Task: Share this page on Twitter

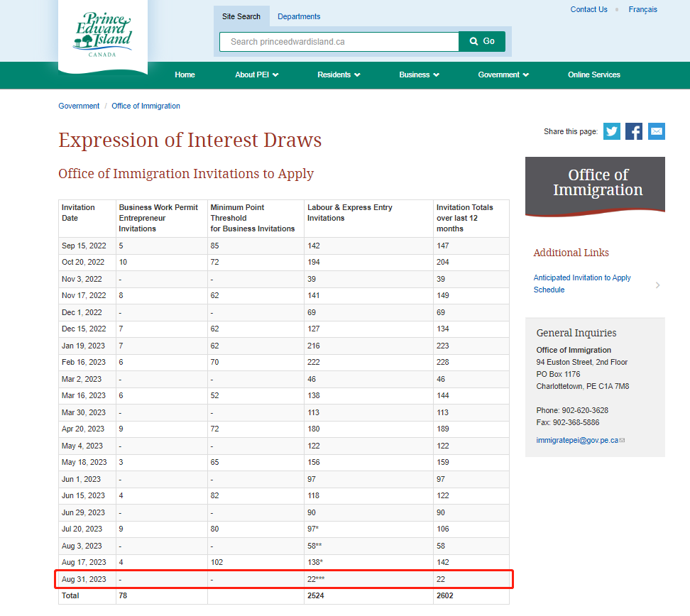Action: coord(611,131)
